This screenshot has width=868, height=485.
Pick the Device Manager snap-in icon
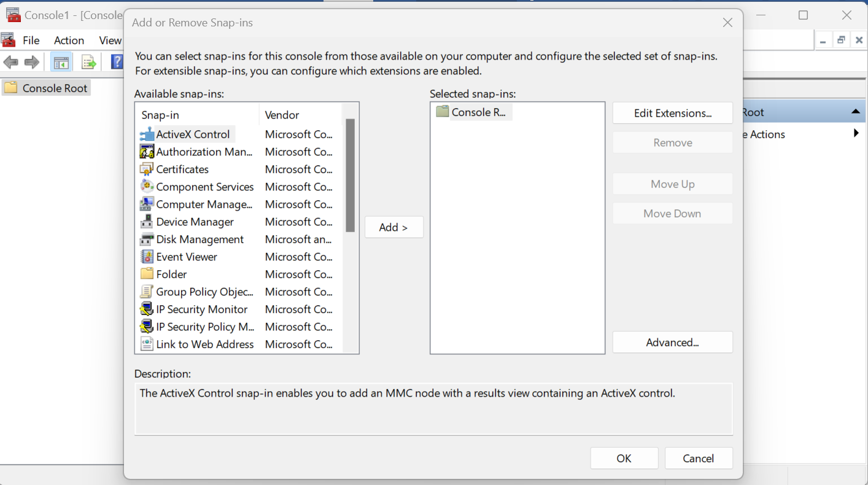point(147,222)
